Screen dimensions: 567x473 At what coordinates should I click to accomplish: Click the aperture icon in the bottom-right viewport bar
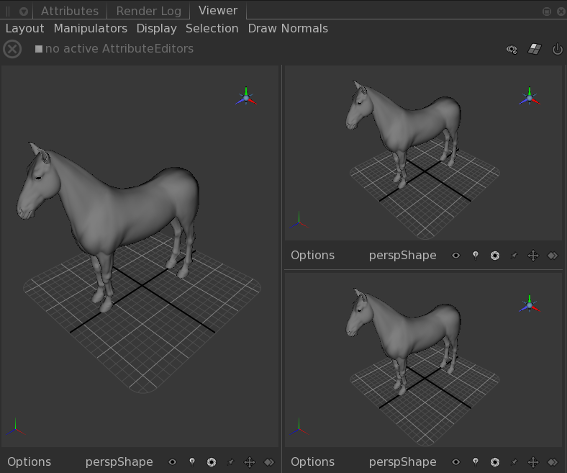click(495, 462)
